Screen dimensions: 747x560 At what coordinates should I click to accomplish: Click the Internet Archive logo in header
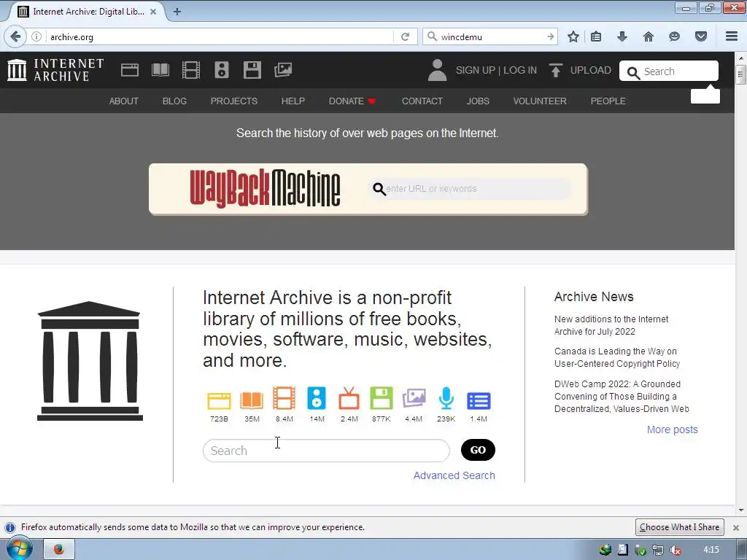(x=55, y=70)
